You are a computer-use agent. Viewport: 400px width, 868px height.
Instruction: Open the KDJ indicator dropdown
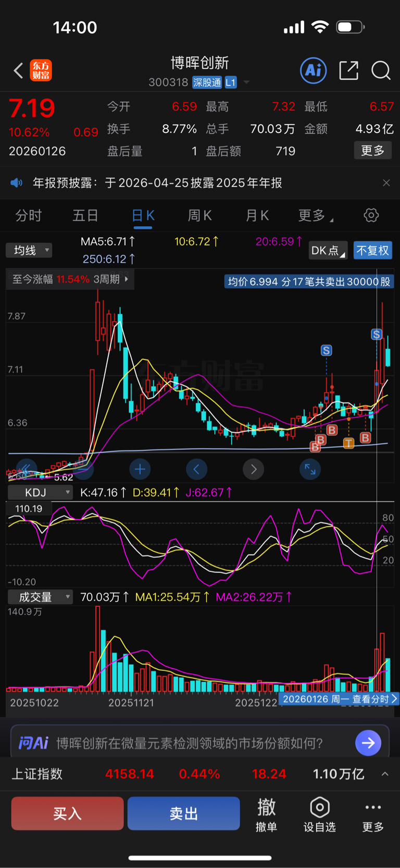[40, 493]
